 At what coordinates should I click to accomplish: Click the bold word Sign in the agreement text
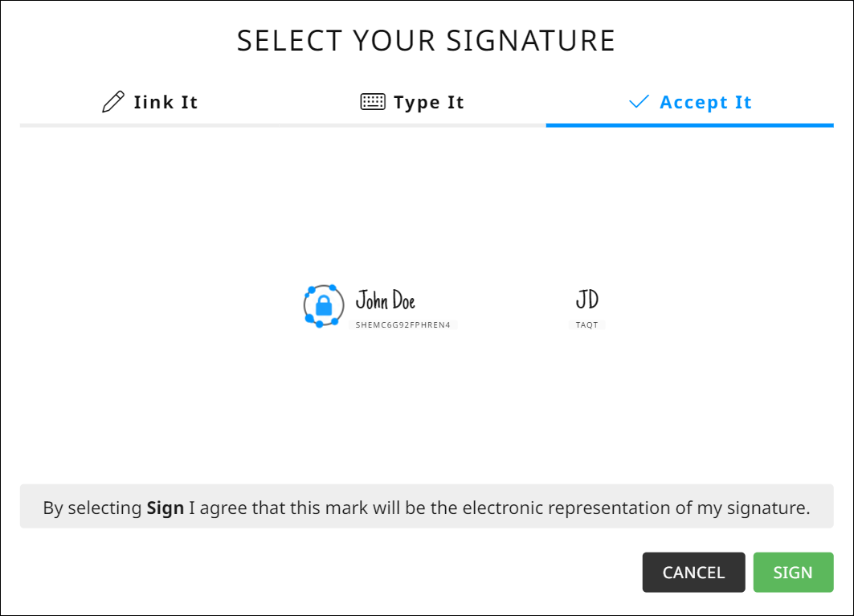point(166,508)
